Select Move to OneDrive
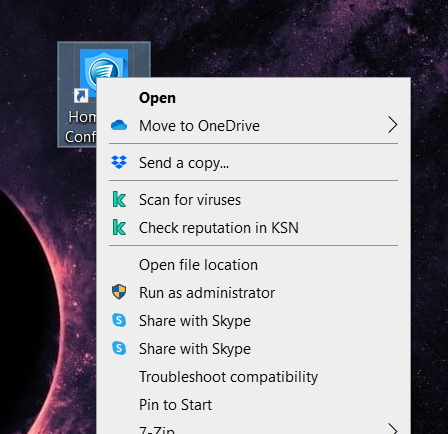Image resolution: width=448 pixels, height=434 pixels. click(x=254, y=126)
